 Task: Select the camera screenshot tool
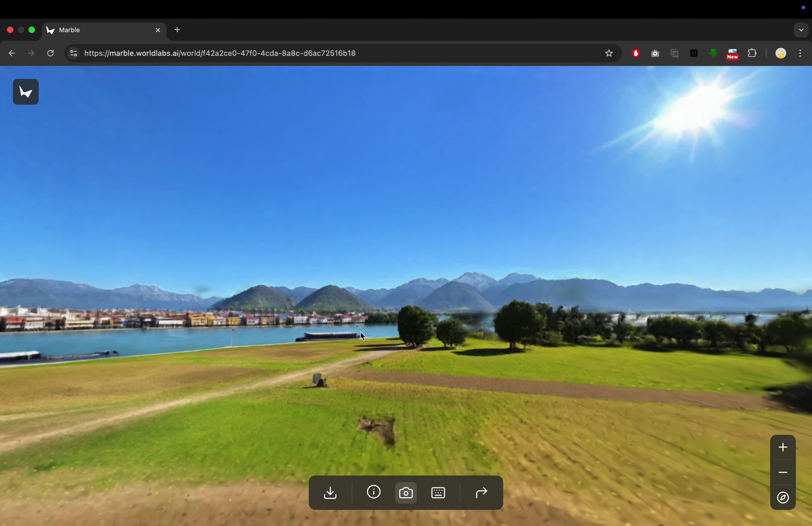pyautogui.click(x=406, y=493)
